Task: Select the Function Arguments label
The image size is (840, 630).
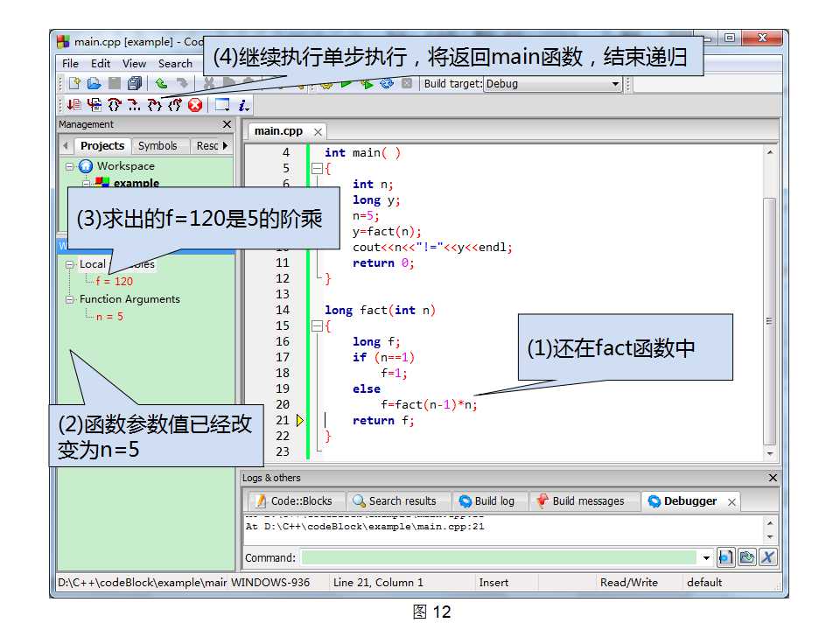Action: pos(129,299)
